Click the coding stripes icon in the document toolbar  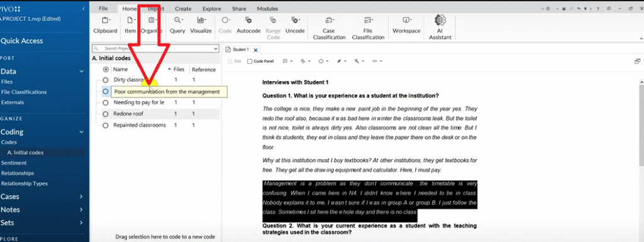303,61
